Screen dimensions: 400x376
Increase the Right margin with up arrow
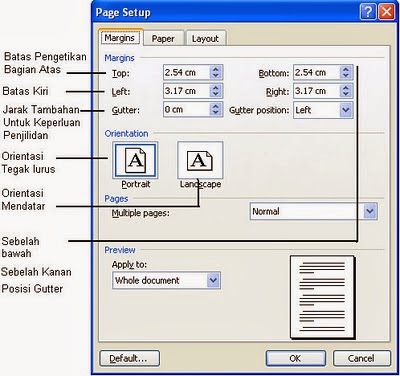pyautogui.click(x=346, y=87)
